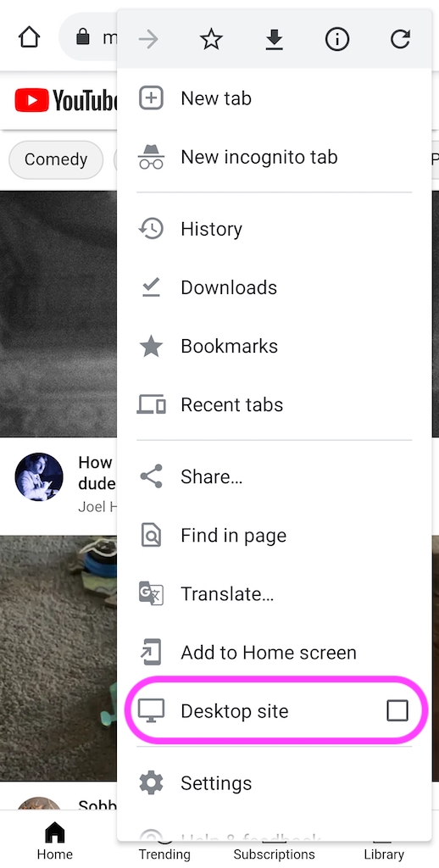Select the Comedy category chip

click(x=56, y=159)
